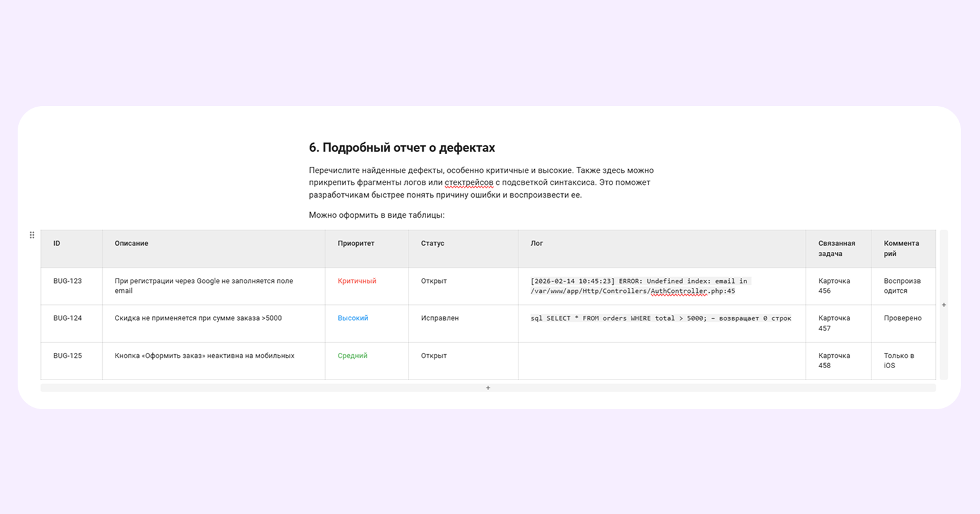This screenshot has width=980, height=514.
Task: Click the "Описание" column header
Action: click(131, 244)
